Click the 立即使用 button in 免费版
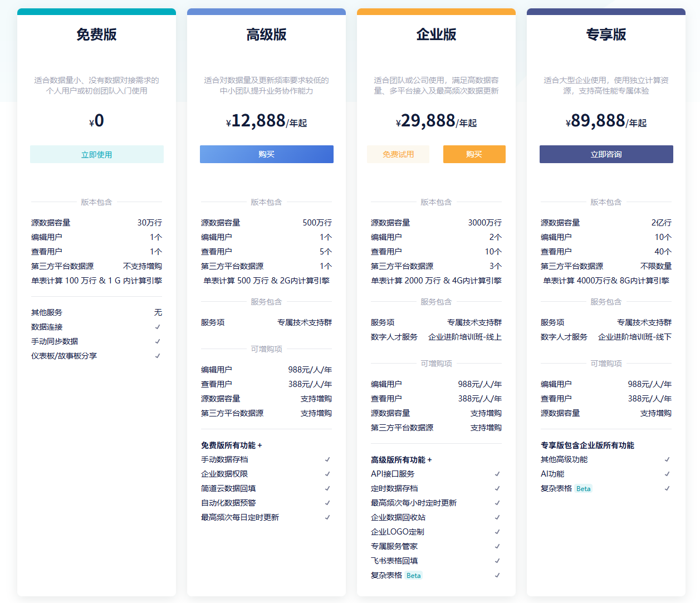This screenshot has height=603, width=700. (96, 154)
